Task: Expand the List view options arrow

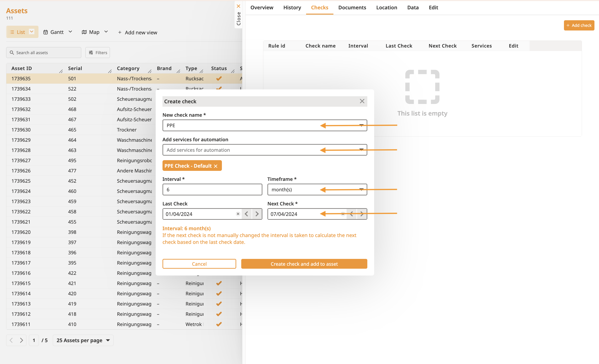Action: (32, 32)
